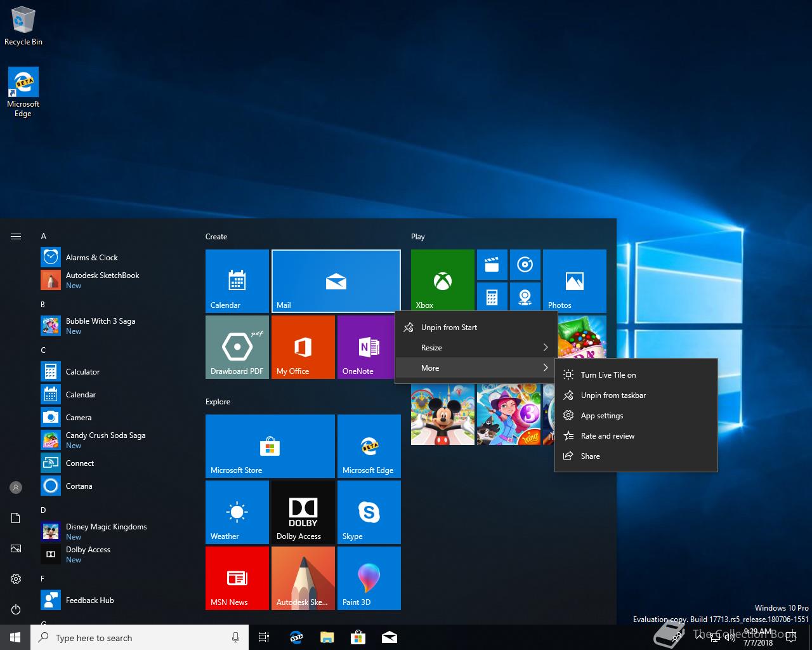Open App settings from the submenu
The width and height of the screenshot is (812, 650).
636,416
